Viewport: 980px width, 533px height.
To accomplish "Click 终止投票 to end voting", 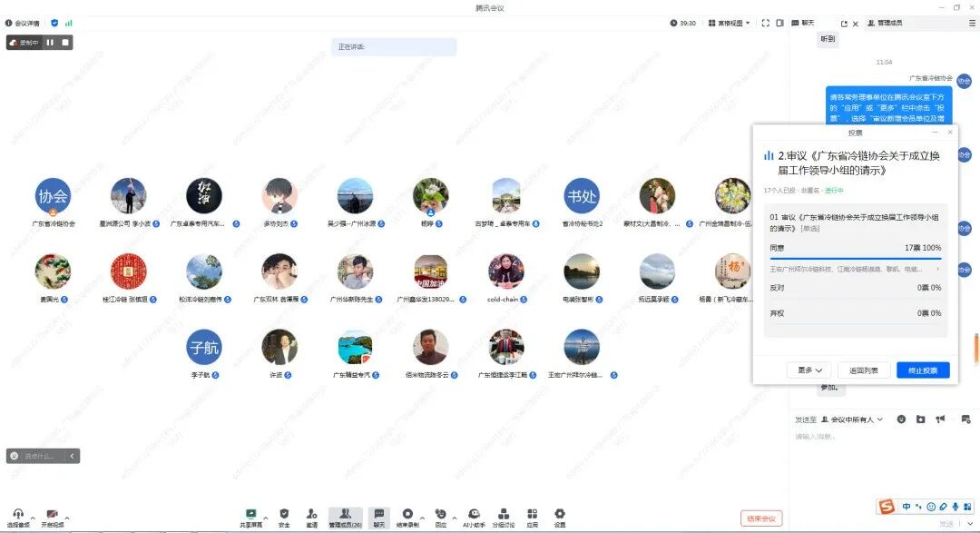I will tap(923, 370).
